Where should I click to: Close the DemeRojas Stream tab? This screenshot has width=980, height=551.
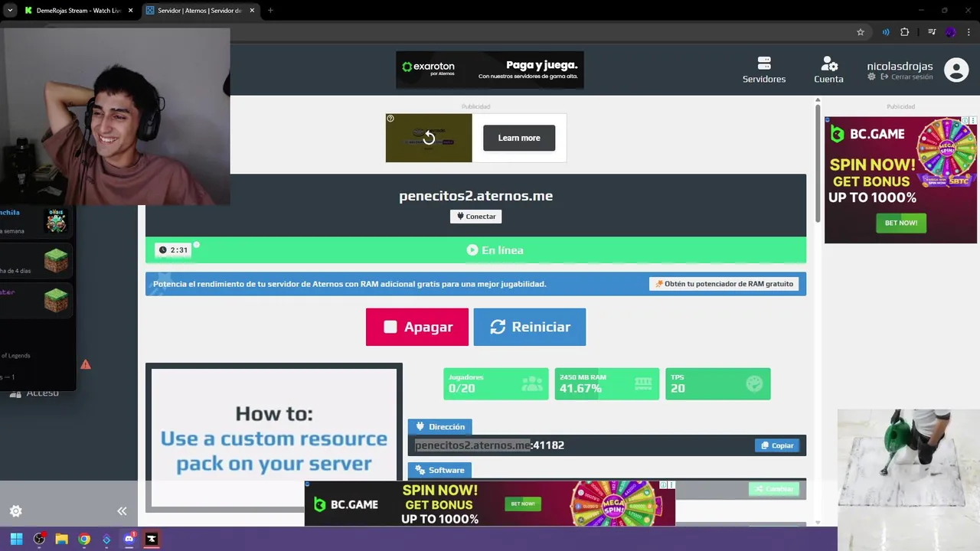(x=130, y=11)
